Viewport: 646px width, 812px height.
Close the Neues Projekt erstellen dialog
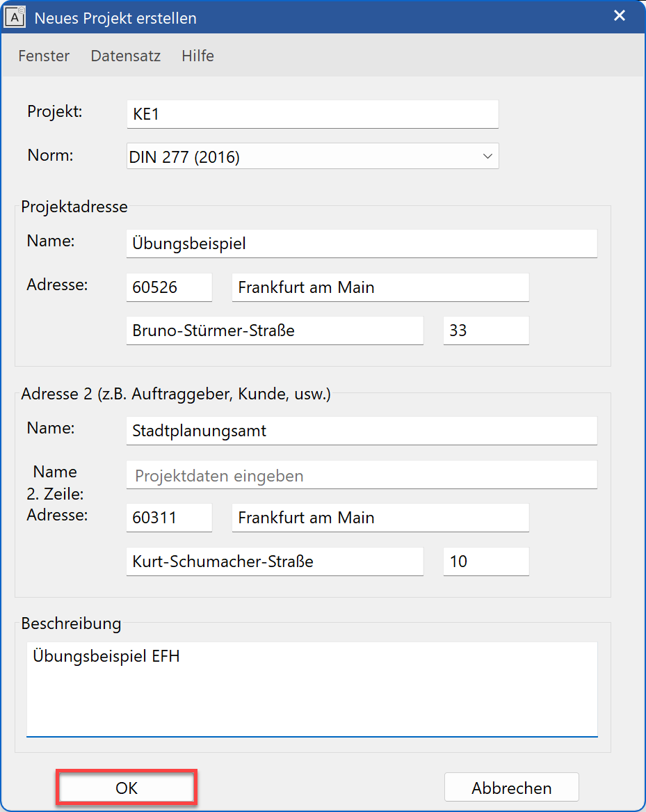pyautogui.click(x=619, y=16)
